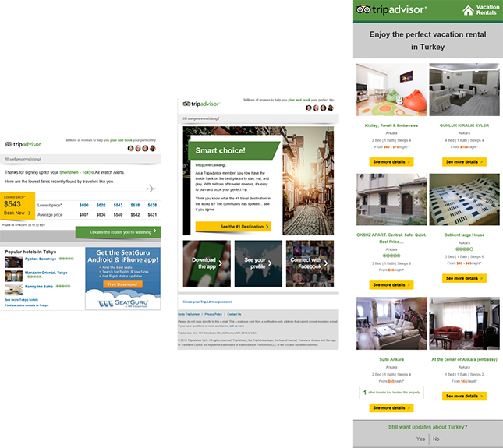Click the Suite Ankara living room photo
The height and width of the screenshot is (448, 503).
point(391,323)
